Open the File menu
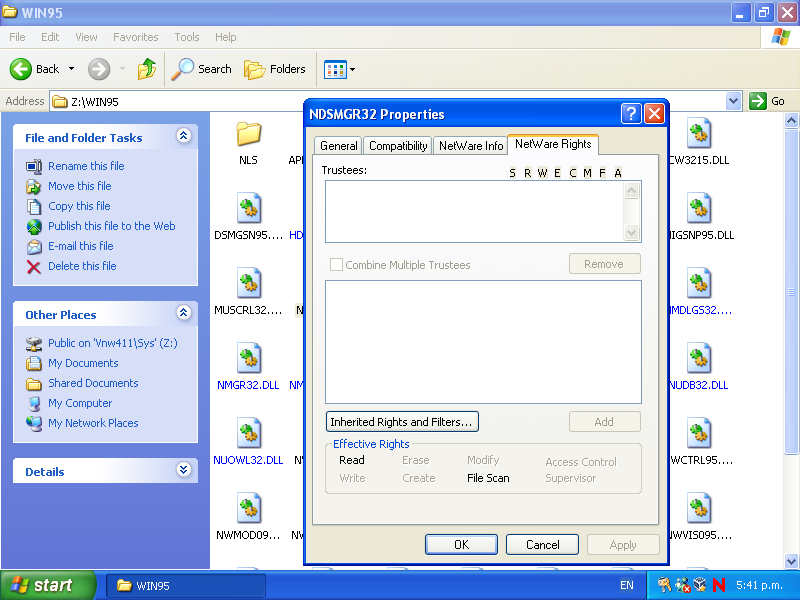The image size is (800, 600). click(17, 37)
